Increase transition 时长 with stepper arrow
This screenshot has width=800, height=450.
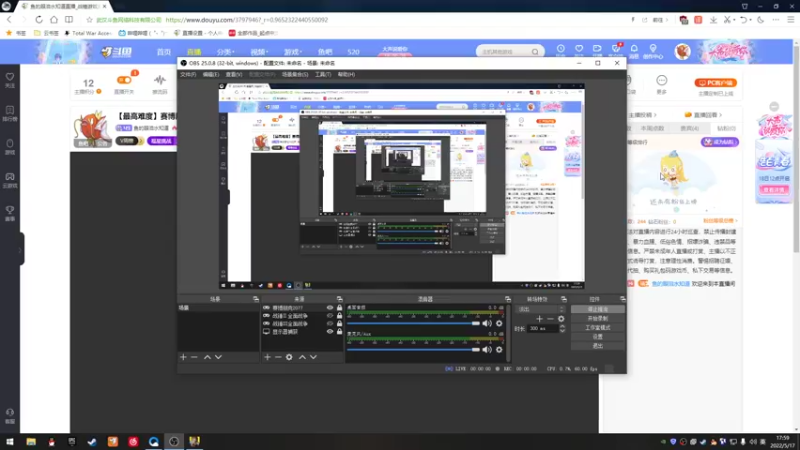tap(562, 327)
